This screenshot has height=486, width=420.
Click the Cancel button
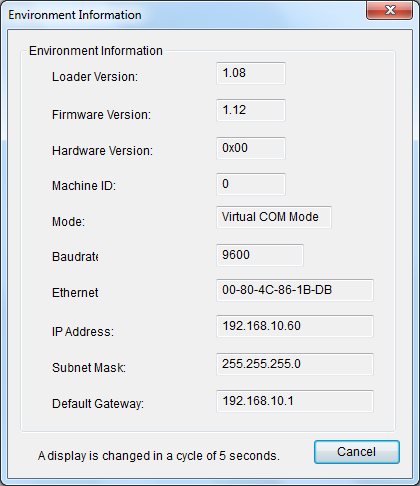coord(357,452)
